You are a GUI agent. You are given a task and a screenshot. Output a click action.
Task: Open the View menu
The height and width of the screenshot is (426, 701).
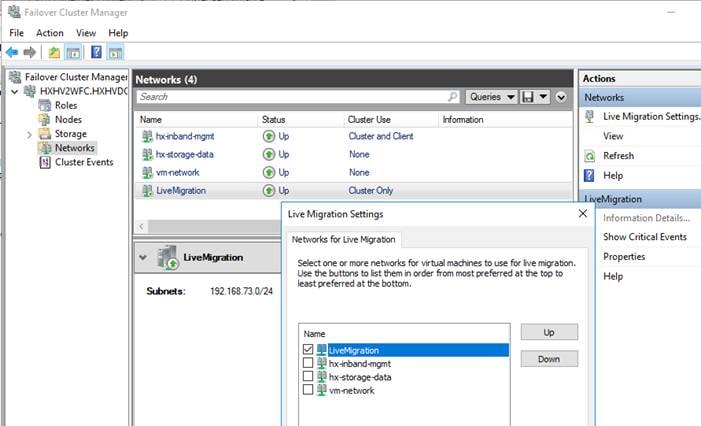85,33
